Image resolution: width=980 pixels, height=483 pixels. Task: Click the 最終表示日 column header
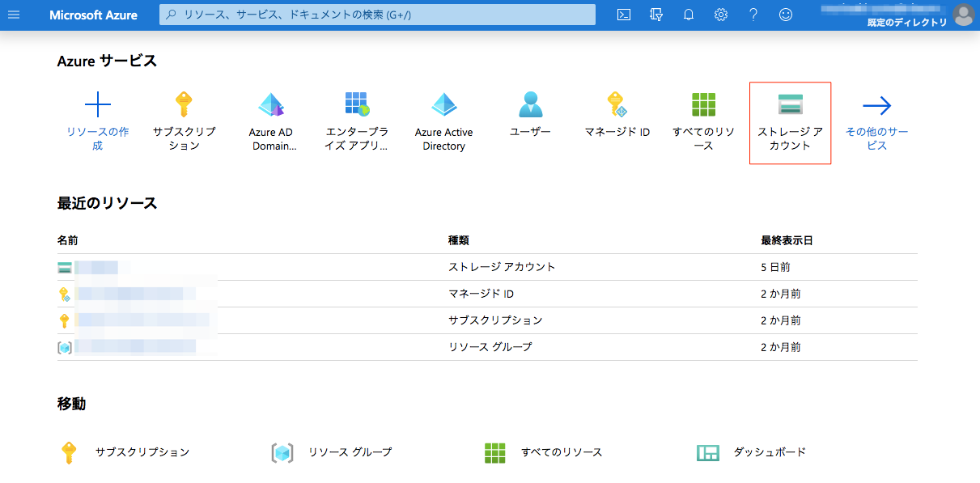click(787, 240)
